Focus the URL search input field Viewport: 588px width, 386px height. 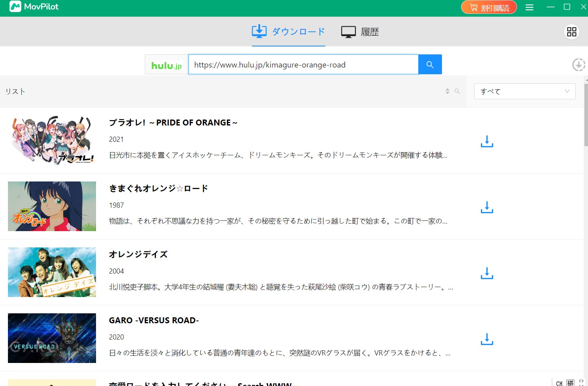[x=304, y=65]
